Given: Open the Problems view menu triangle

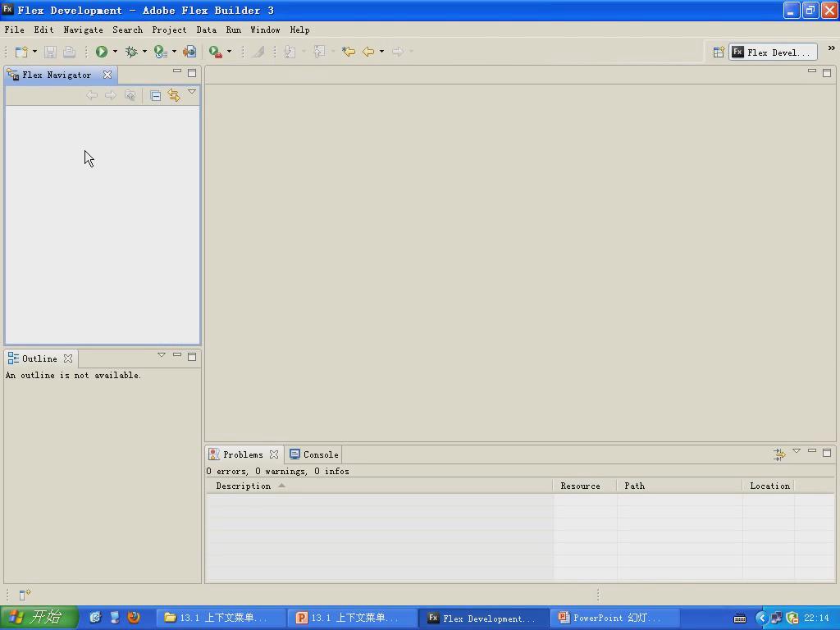Looking at the screenshot, I should coord(797,451).
